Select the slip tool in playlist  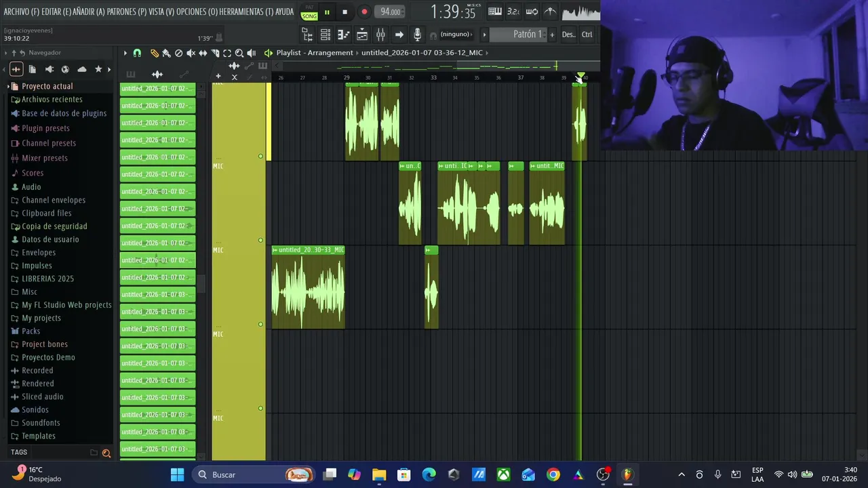pos(203,53)
